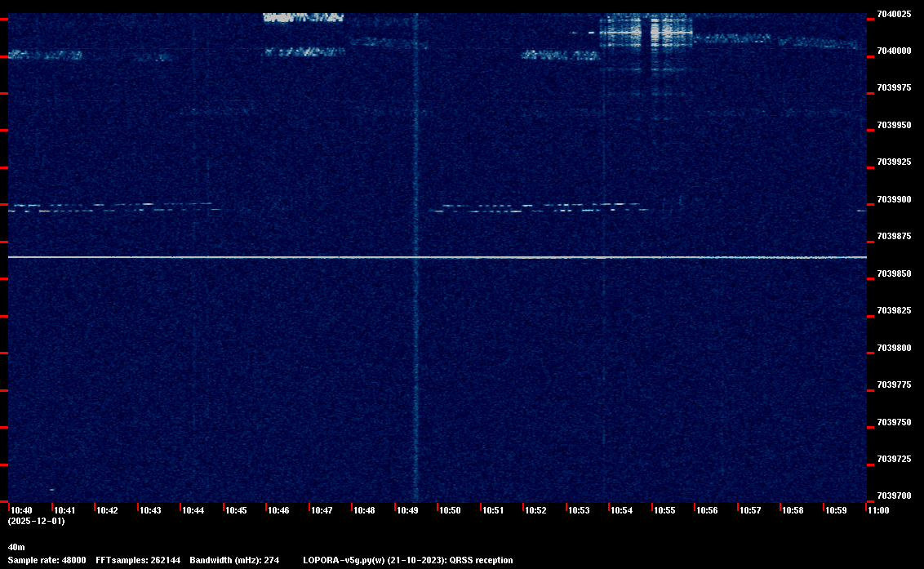Click the 7040000 frequency label
Screen dimensions: 924x569
[894, 51]
